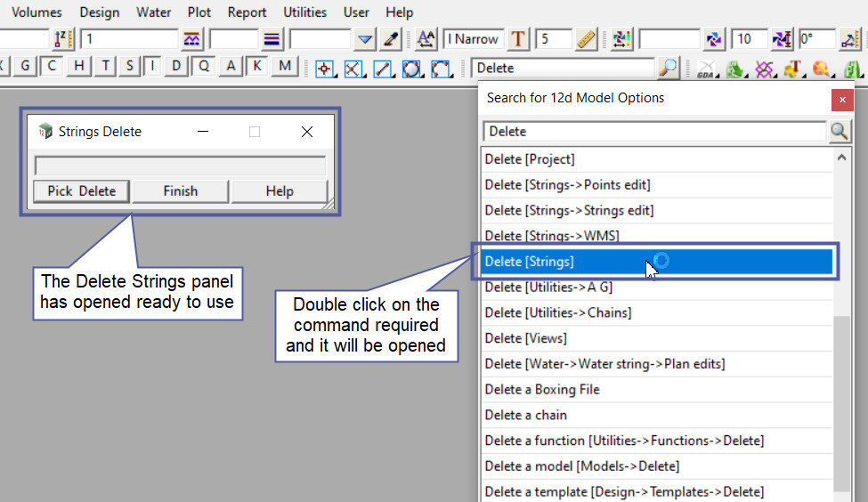
Task: Toggle the I snap letter button
Action: [x=154, y=66]
